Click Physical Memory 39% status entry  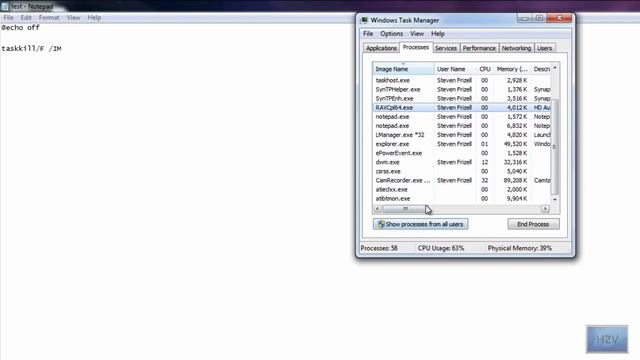pos(519,248)
